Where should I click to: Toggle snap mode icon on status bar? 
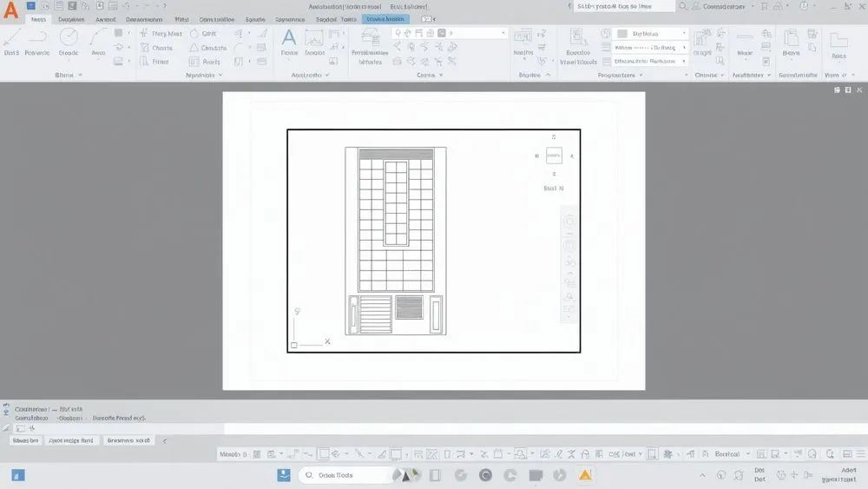pyautogui.click(x=272, y=454)
